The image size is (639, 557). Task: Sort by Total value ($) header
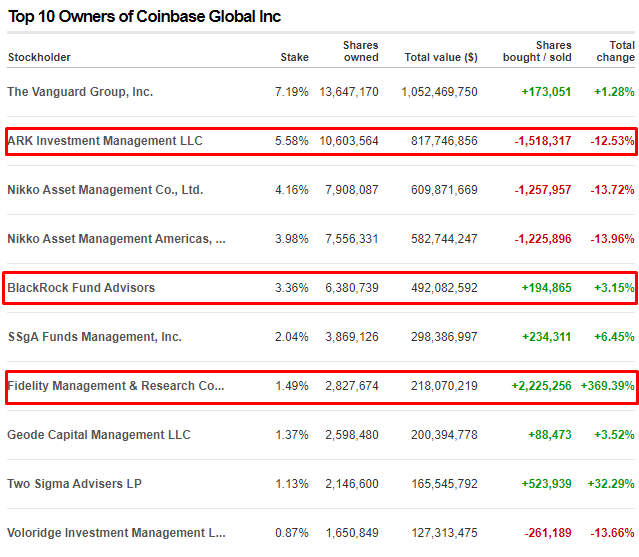(440, 57)
